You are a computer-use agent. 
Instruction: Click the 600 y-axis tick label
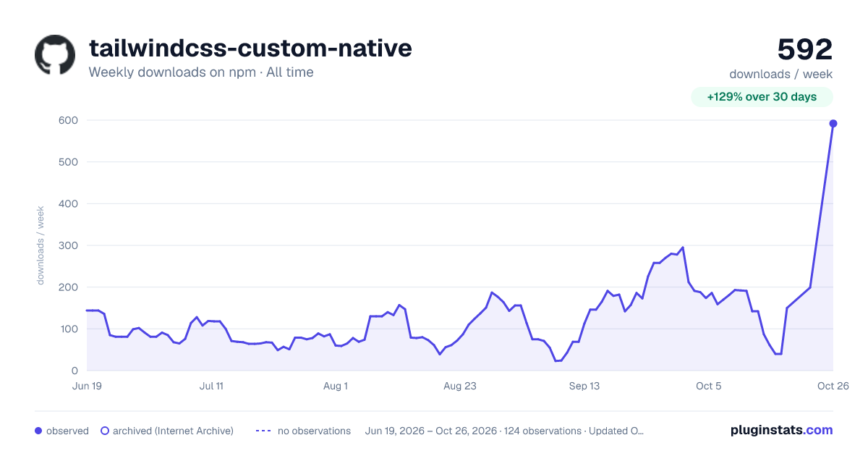pos(69,120)
